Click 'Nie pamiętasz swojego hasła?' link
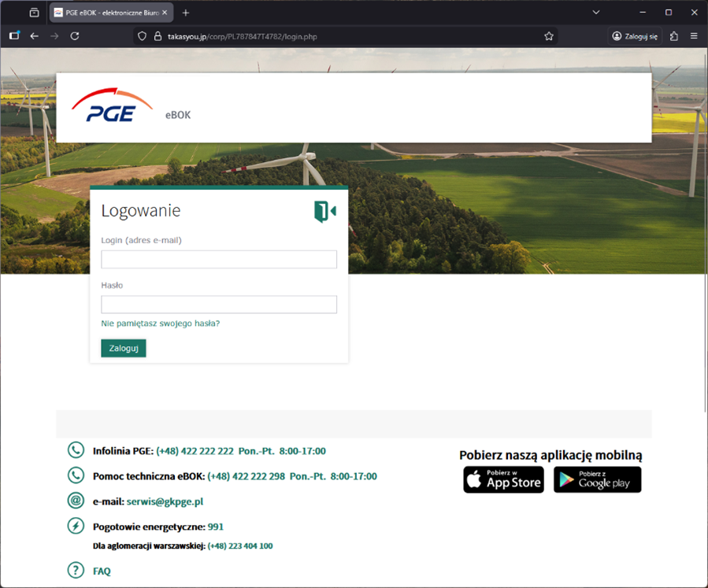The width and height of the screenshot is (708, 588). (x=161, y=324)
